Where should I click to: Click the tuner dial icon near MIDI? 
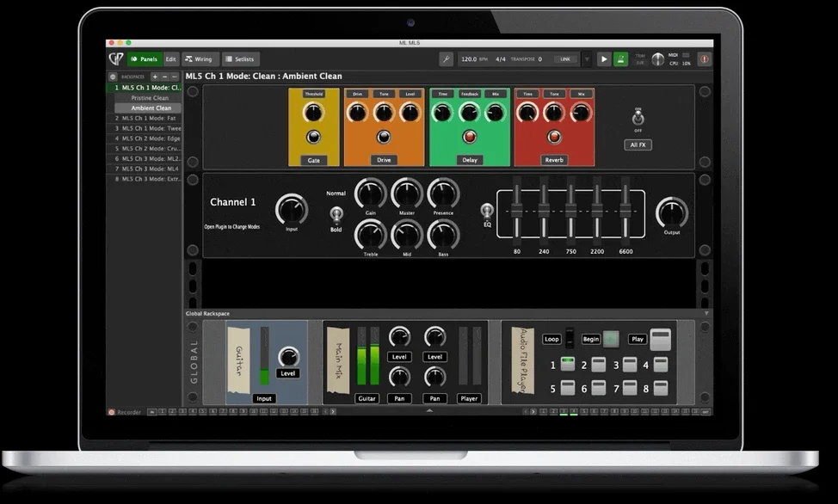658,59
